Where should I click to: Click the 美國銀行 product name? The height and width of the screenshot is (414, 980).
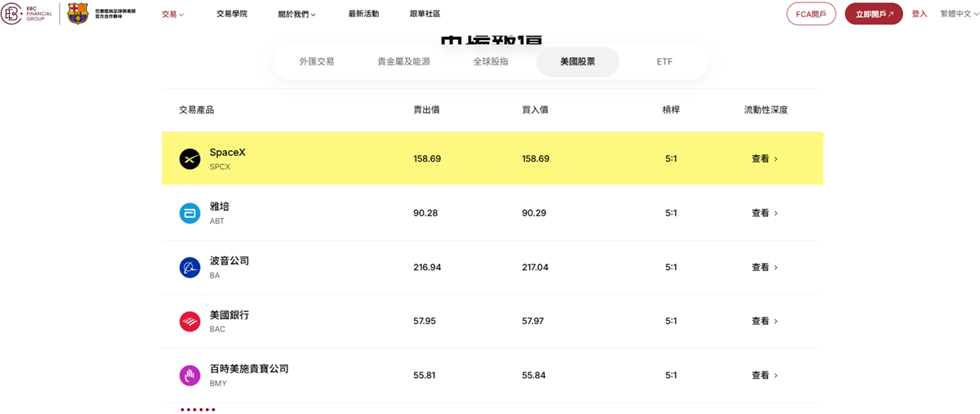229,315
